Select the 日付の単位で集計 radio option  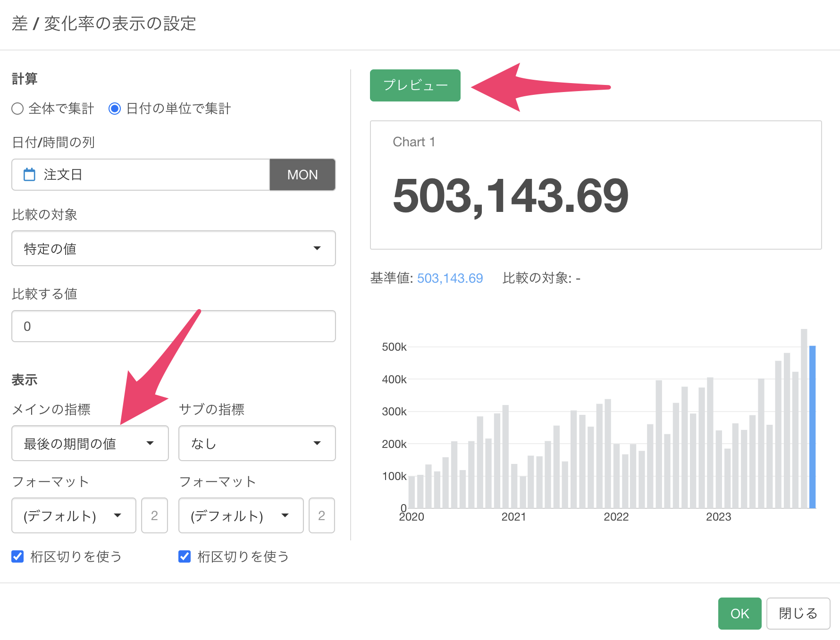[115, 109]
